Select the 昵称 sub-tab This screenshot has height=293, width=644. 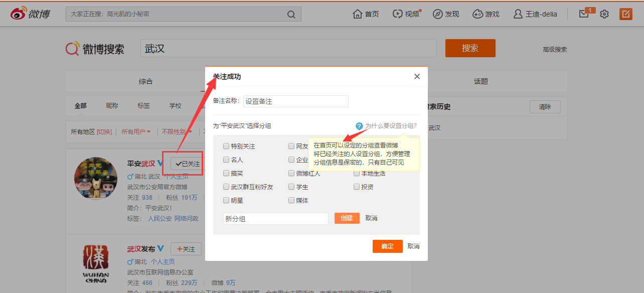click(x=112, y=106)
